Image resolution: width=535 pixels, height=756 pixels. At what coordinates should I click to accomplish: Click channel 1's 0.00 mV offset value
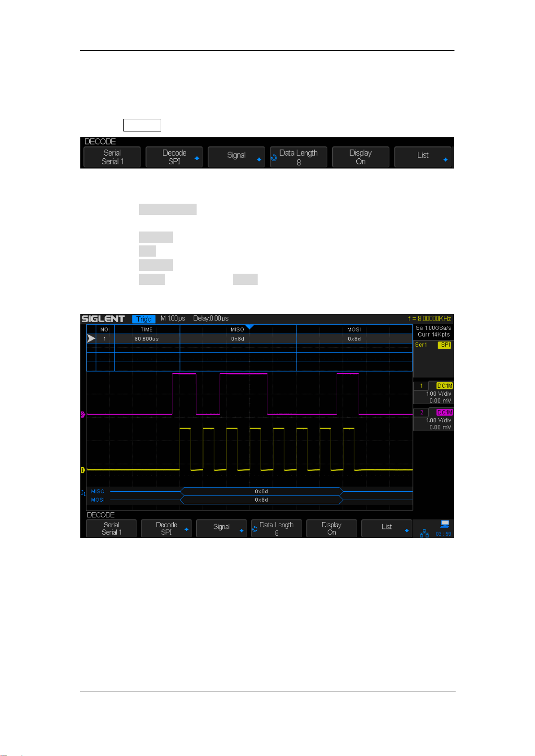[440, 401]
